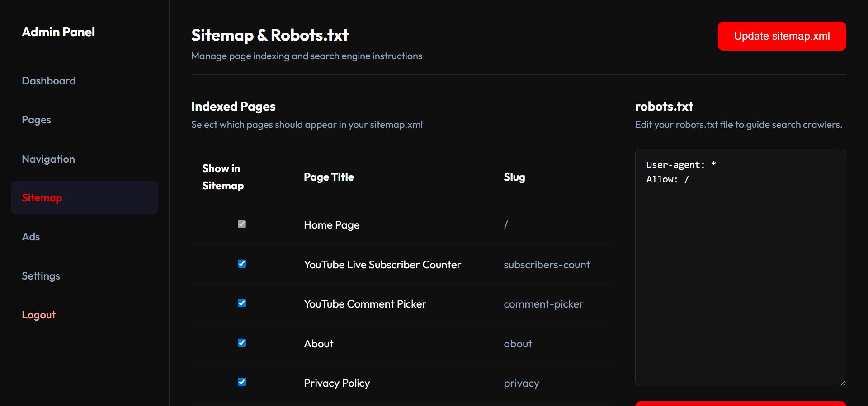The image size is (868, 406).
Task: Click the Logout link
Action: pos(38,315)
